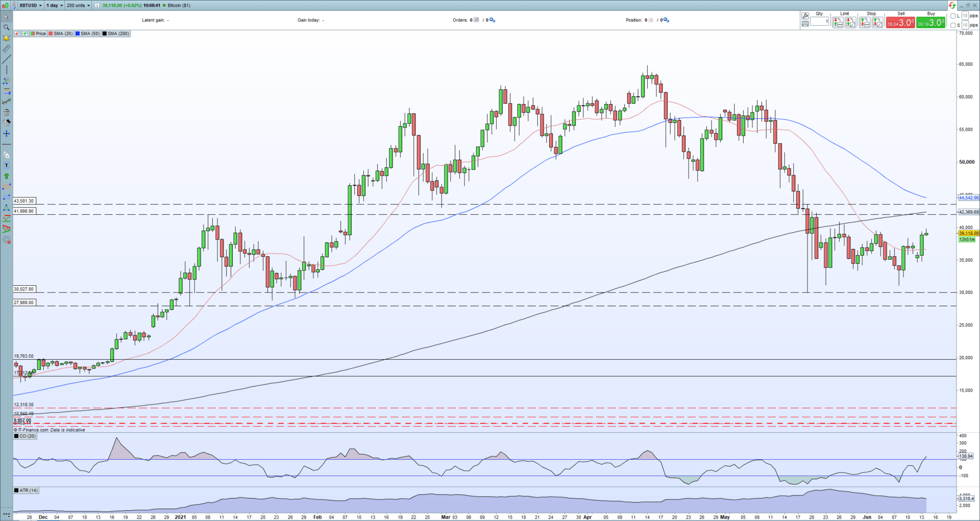Image resolution: width=980 pixels, height=521 pixels.
Task: Expand the 1 day timeframe dropdown
Action: coord(55,6)
